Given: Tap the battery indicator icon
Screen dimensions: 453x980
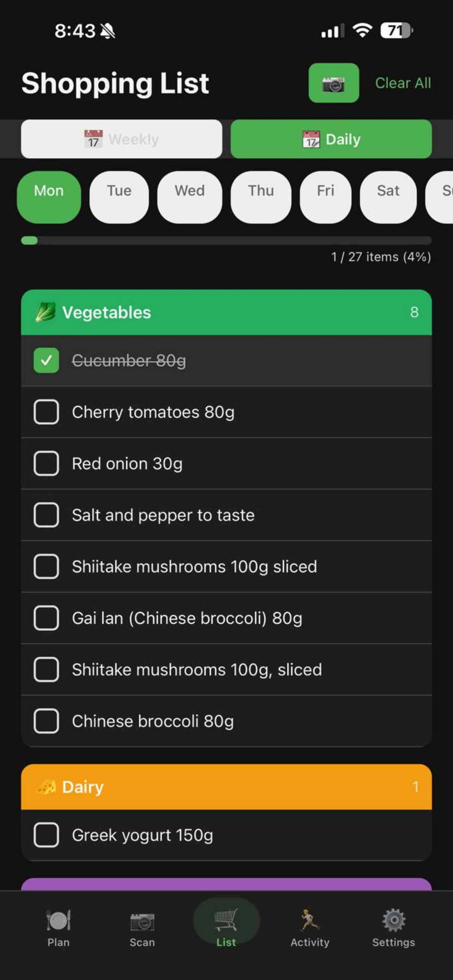Looking at the screenshot, I should point(396,30).
